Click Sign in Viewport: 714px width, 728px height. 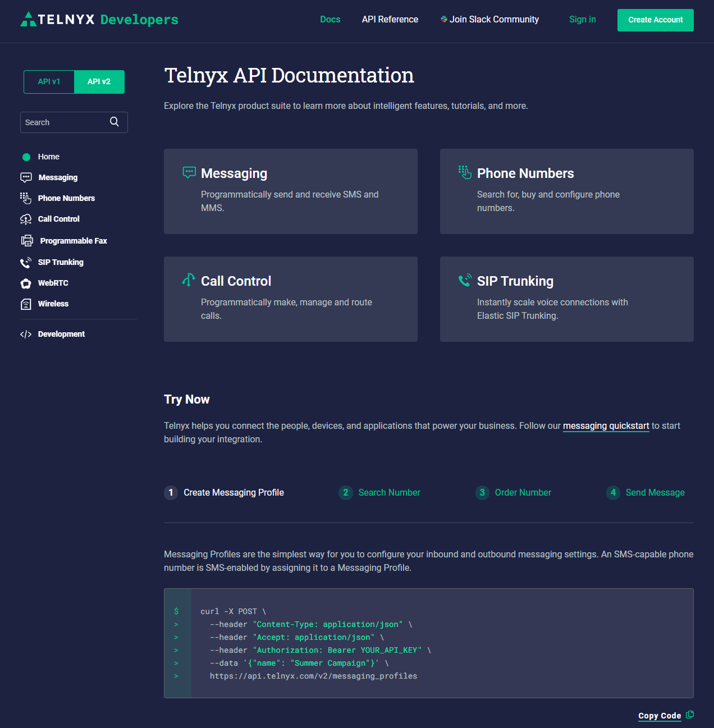click(x=583, y=20)
